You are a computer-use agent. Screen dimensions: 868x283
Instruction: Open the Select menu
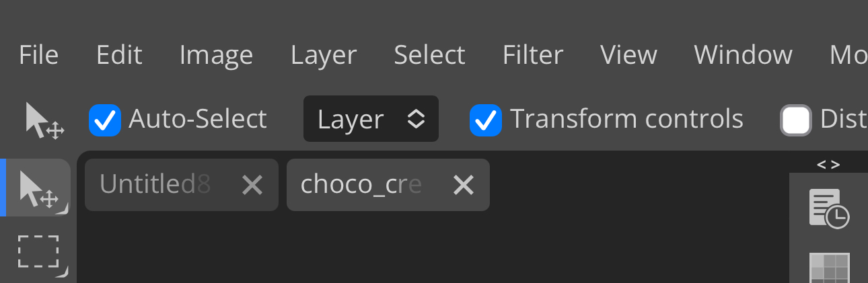click(429, 55)
